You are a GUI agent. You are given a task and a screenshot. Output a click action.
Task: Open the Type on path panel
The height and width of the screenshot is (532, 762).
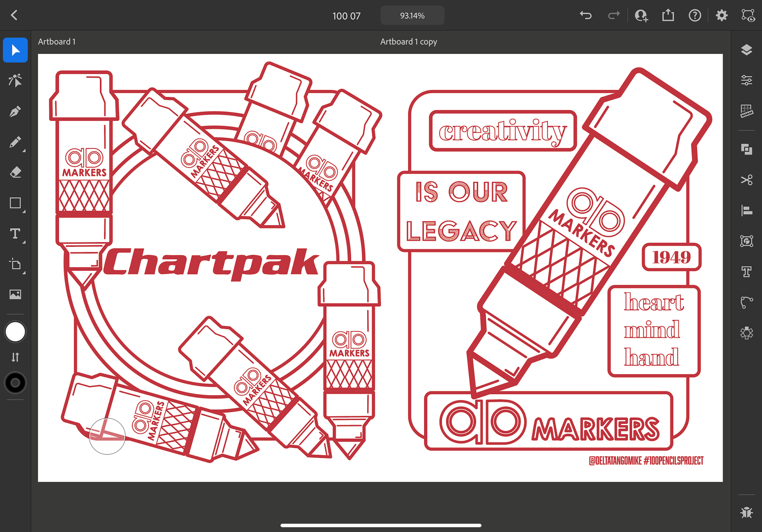747,302
